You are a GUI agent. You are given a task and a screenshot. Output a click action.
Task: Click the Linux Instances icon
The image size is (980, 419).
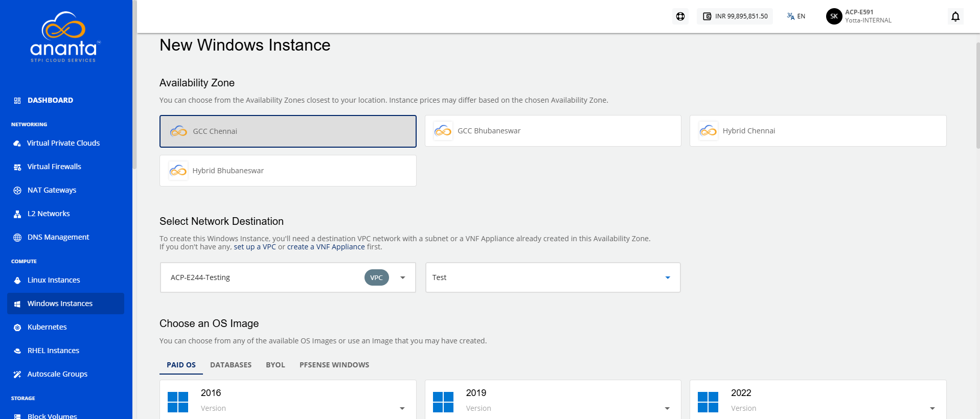click(x=17, y=281)
